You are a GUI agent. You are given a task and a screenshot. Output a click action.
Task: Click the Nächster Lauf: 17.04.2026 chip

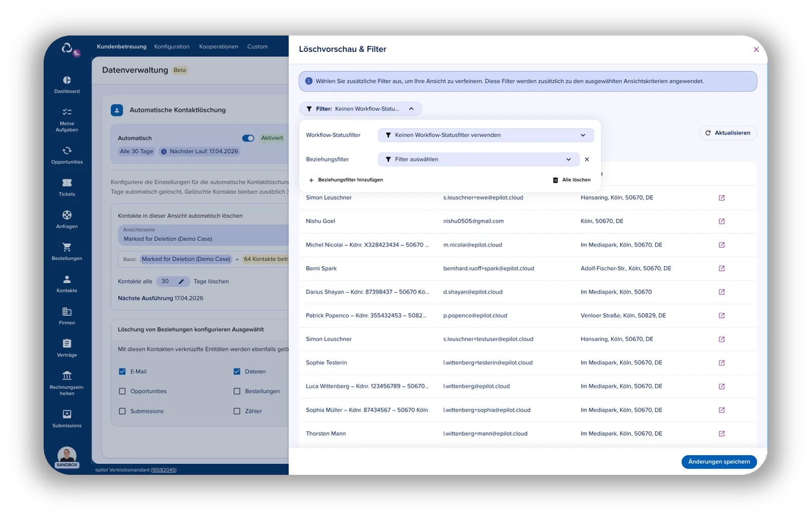[199, 151]
